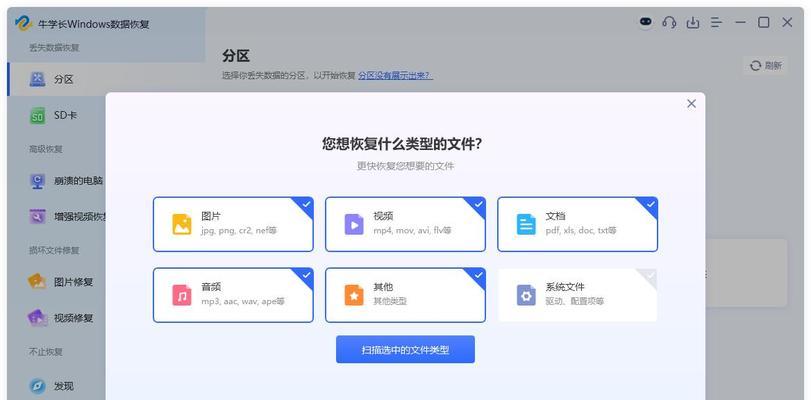
Task: Select the SD卡 sidebar item
Action: point(56,115)
